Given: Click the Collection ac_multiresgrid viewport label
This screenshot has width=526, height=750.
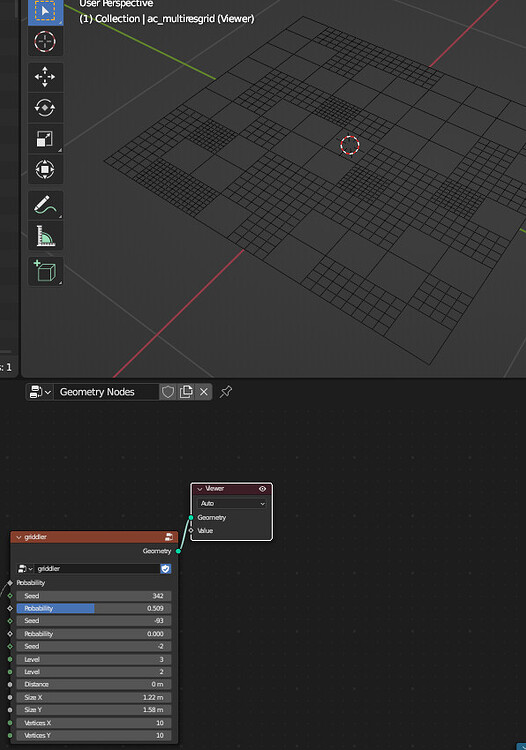Looking at the screenshot, I should pyautogui.click(x=166, y=19).
